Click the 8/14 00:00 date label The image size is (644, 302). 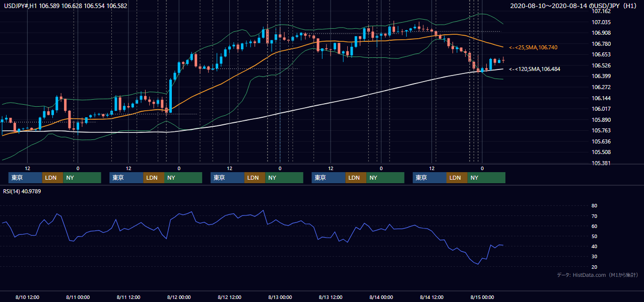tap(381, 297)
